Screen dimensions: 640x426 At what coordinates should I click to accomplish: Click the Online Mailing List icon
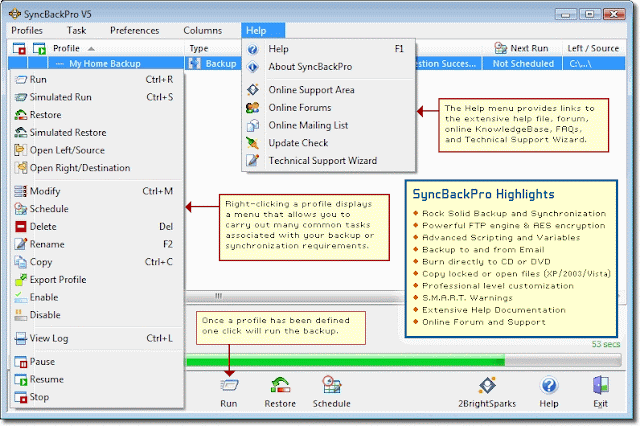[x=253, y=125]
